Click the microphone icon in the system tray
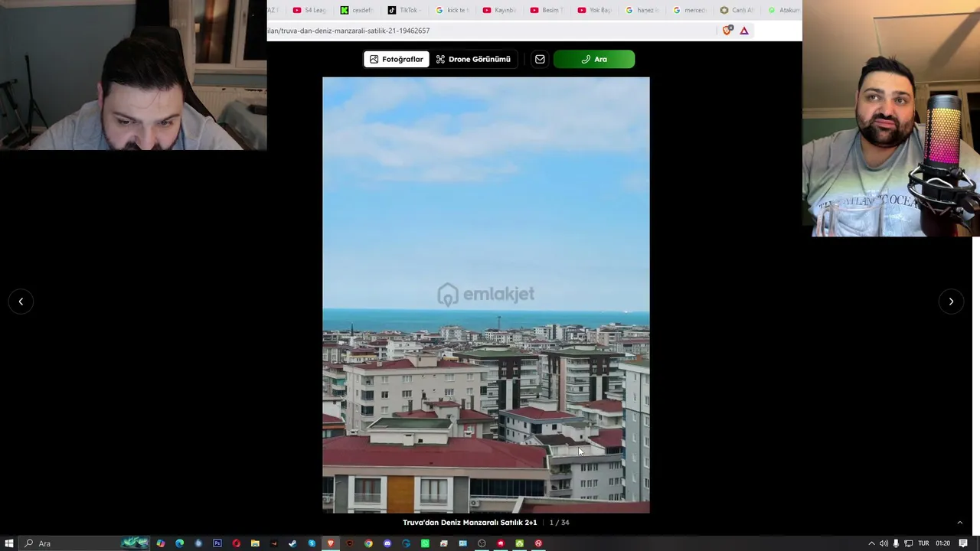This screenshot has width=980, height=551. tap(896, 543)
